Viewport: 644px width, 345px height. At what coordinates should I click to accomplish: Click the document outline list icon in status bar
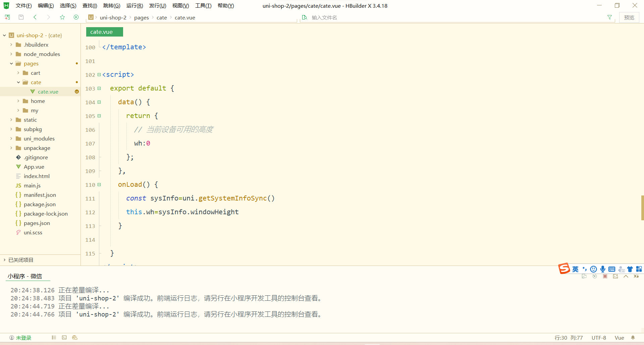[54, 338]
